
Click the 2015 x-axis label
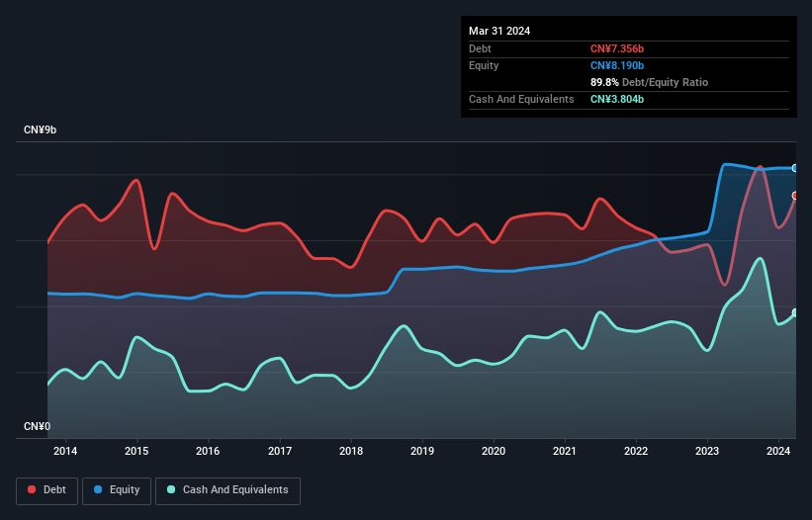[136, 451]
